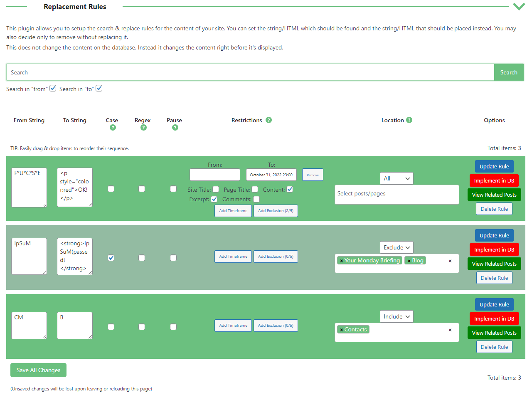The height and width of the screenshot is (395, 532).
Task: Open the Location help icon
Action: [x=409, y=120]
